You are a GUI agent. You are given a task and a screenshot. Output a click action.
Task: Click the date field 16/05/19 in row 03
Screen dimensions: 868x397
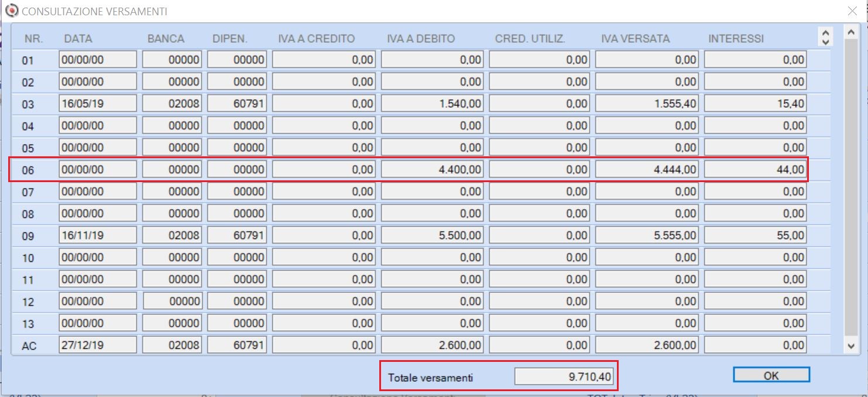coord(98,104)
